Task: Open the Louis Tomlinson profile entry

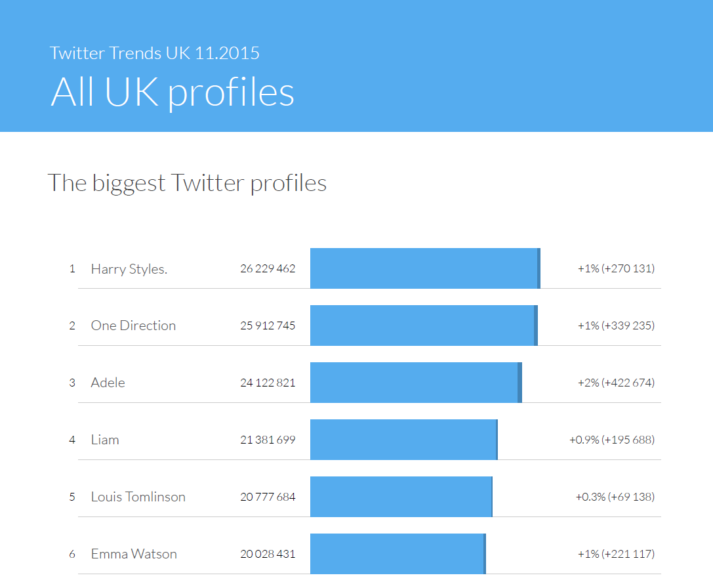Action: [138, 497]
